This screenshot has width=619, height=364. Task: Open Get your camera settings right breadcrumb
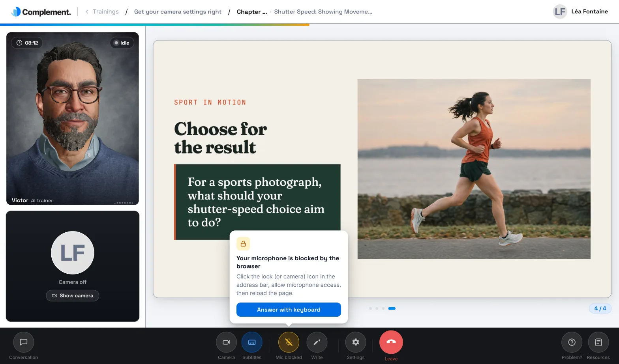[x=178, y=12]
